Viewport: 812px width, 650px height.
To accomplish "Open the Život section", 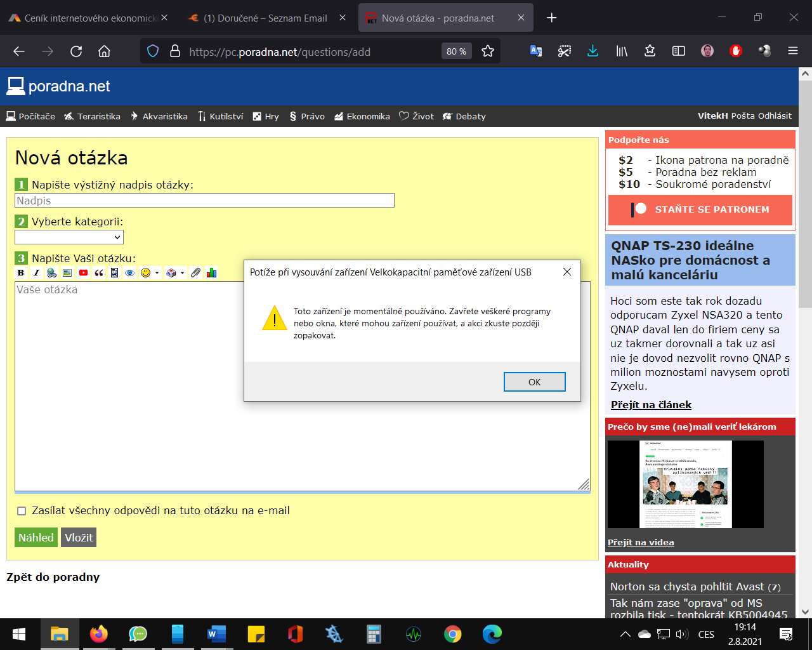I will coord(416,116).
